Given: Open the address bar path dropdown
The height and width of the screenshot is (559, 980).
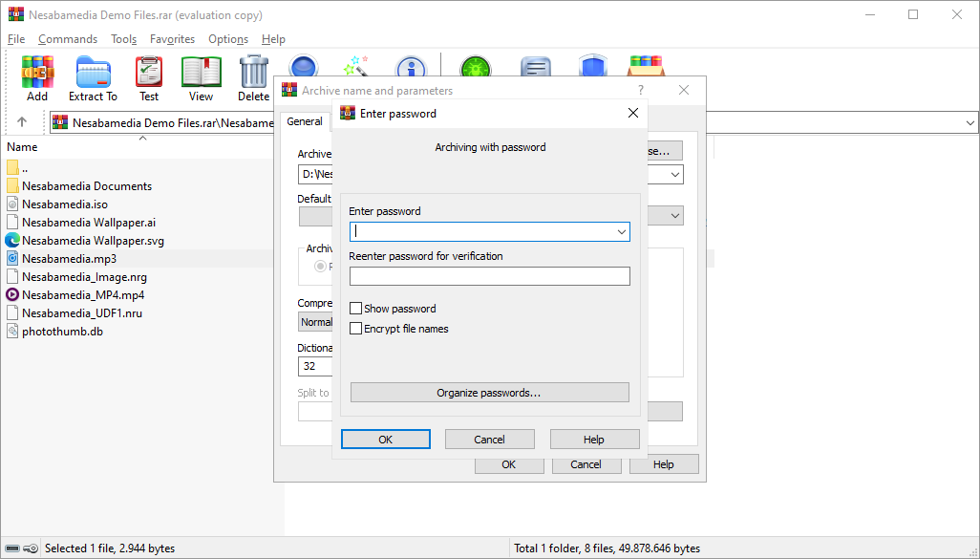Looking at the screenshot, I should (x=970, y=122).
